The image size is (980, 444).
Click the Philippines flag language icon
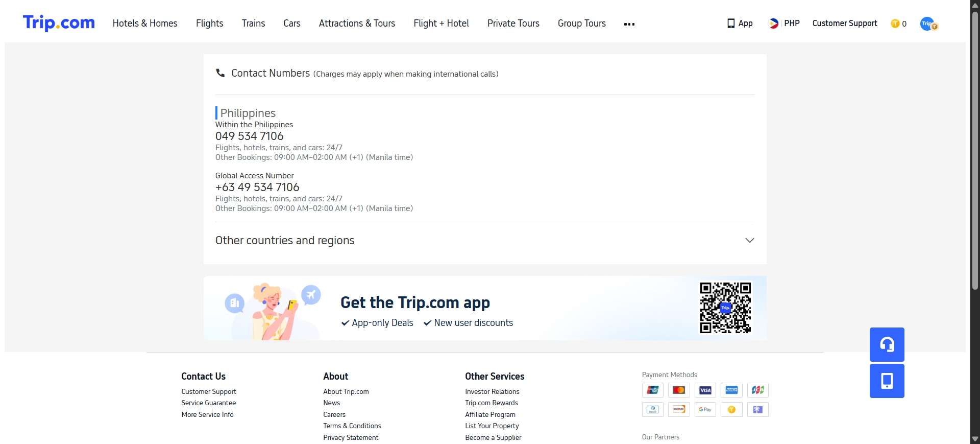click(x=773, y=24)
